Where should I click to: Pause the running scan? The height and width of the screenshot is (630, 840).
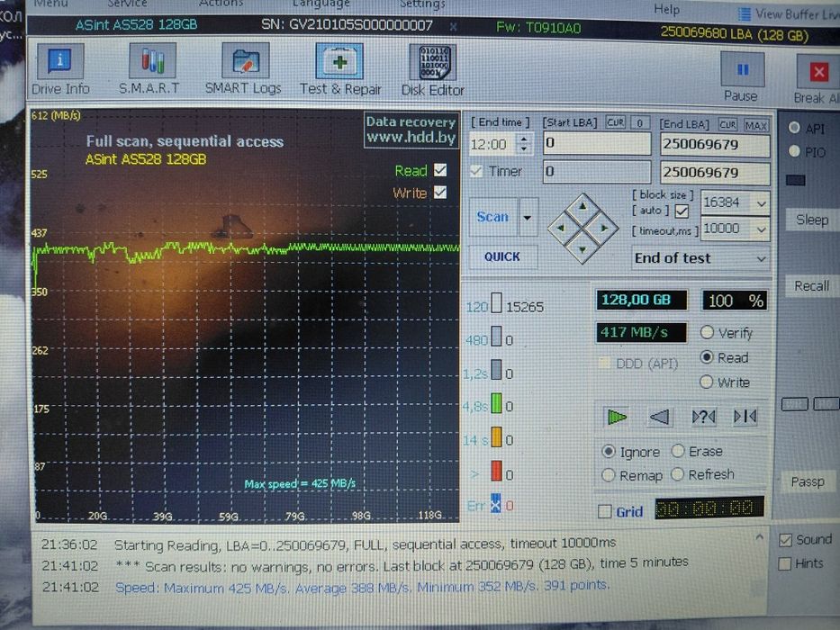[742, 76]
